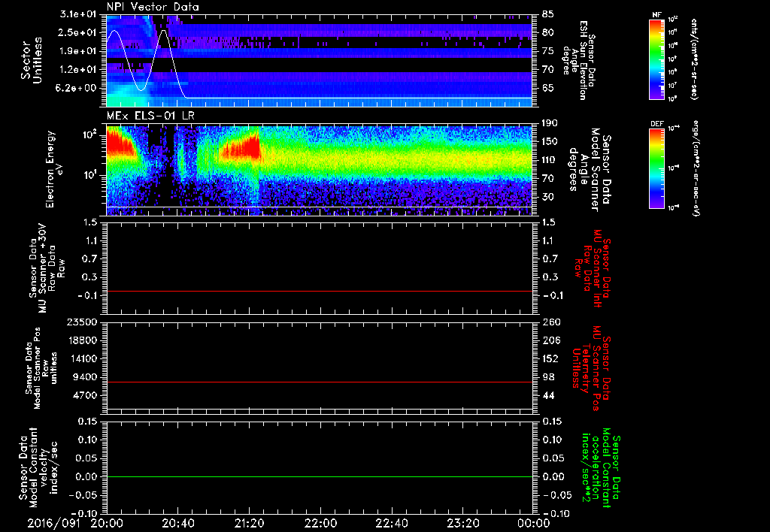Click the 85 degree sun elevation tick
This screenshot has width=770, height=532.
pos(548,14)
